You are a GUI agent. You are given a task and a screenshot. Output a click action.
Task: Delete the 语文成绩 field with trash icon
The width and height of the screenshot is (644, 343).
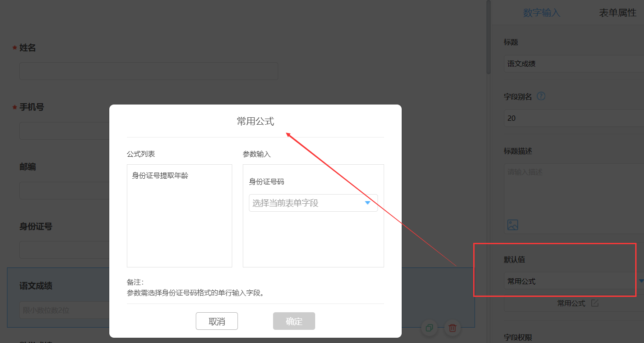(x=453, y=328)
